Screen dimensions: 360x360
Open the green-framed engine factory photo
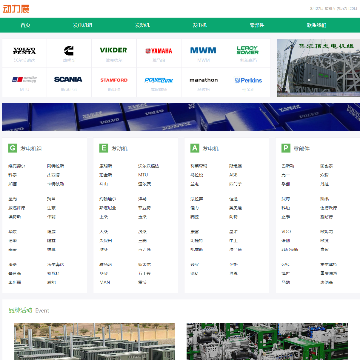267,341
